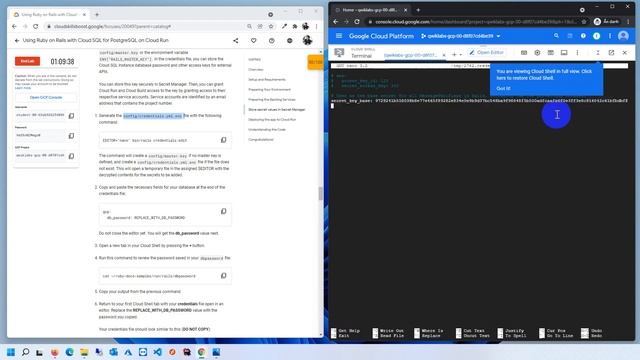Go back in the Cloud console browser window
The width and height of the screenshot is (640, 360).
(336, 22)
